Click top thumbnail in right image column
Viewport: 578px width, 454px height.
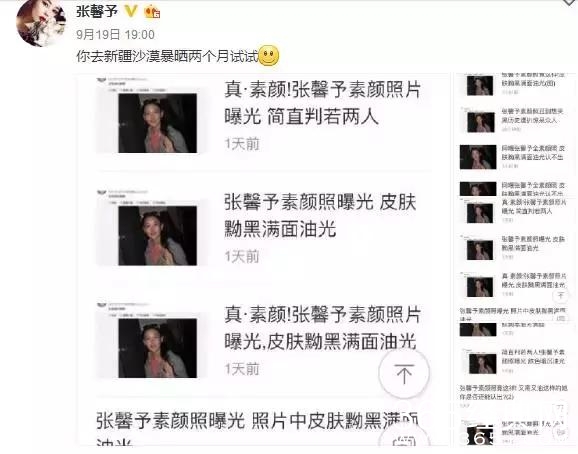[x=480, y=85]
